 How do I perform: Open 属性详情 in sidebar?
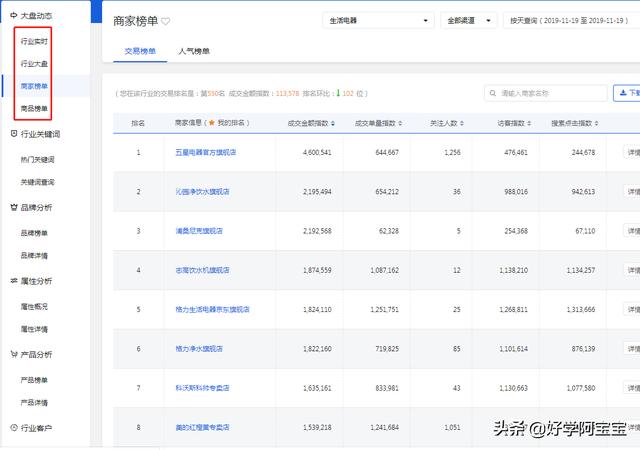pos(34,329)
